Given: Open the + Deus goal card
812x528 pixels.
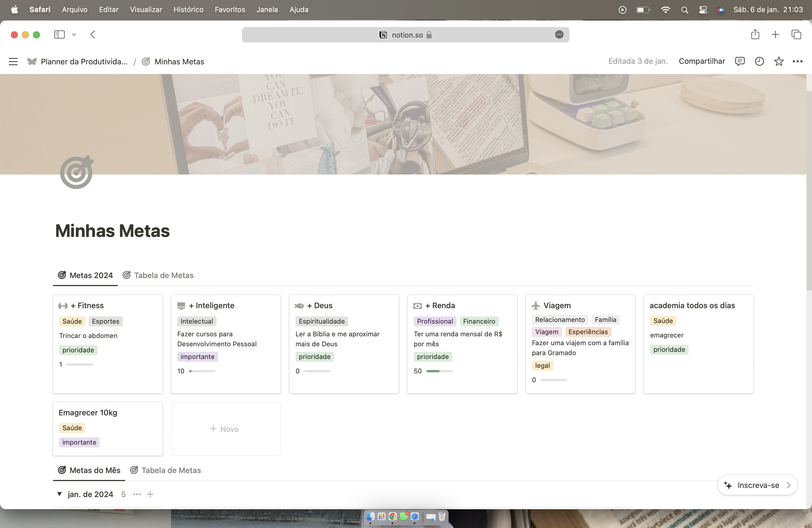Looking at the screenshot, I should [344, 344].
